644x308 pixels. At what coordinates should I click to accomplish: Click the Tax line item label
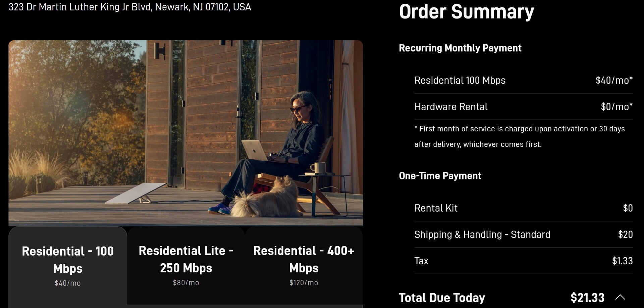pos(421,261)
